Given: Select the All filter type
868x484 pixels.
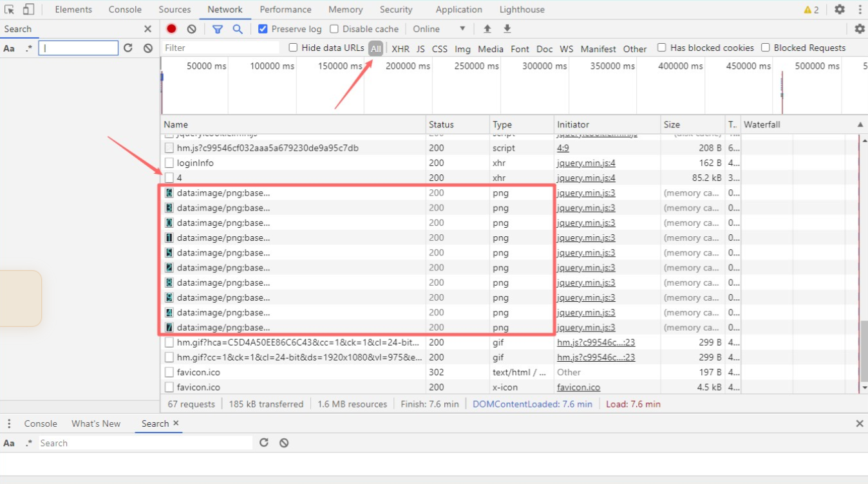Looking at the screenshot, I should click(376, 48).
